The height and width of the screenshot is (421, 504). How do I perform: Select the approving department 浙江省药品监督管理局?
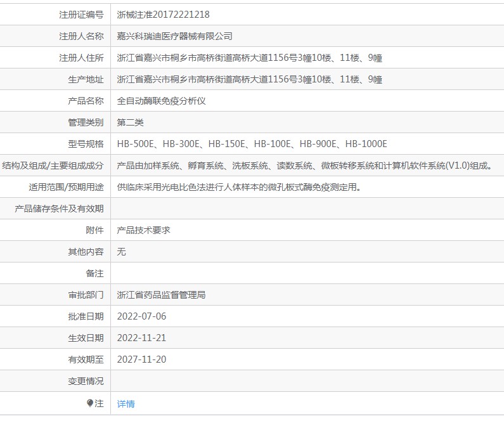click(x=161, y=295)
